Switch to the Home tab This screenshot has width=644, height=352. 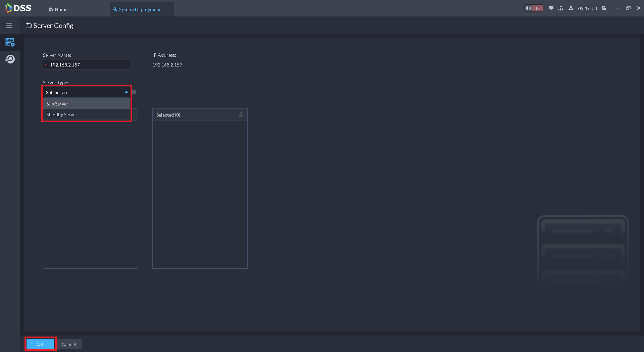(x=58, y=9)
